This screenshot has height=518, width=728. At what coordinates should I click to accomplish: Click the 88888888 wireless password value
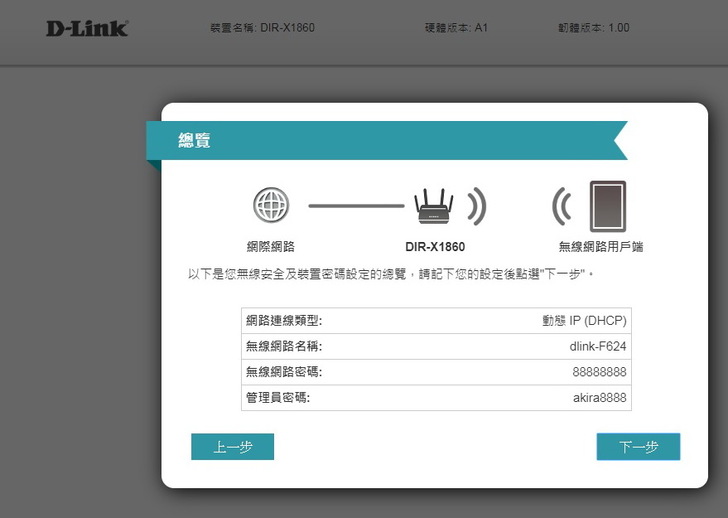[x=599, y=372]
